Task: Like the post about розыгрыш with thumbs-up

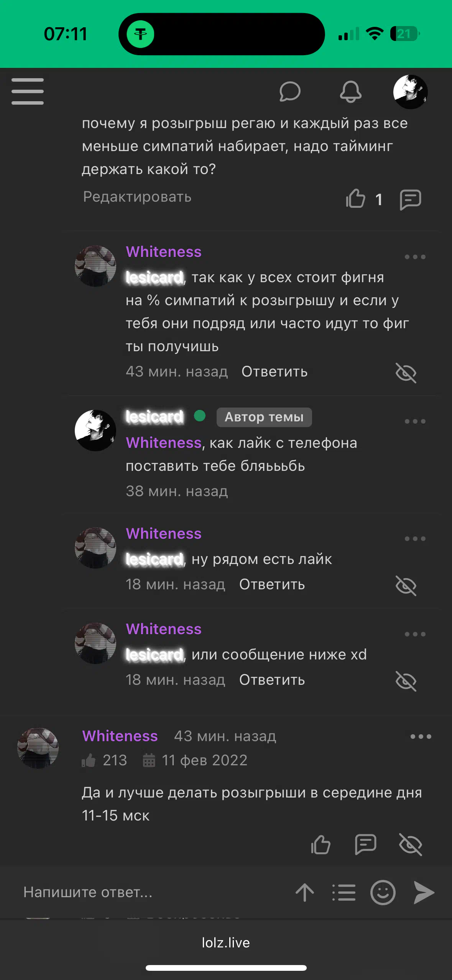Action: 355,199
